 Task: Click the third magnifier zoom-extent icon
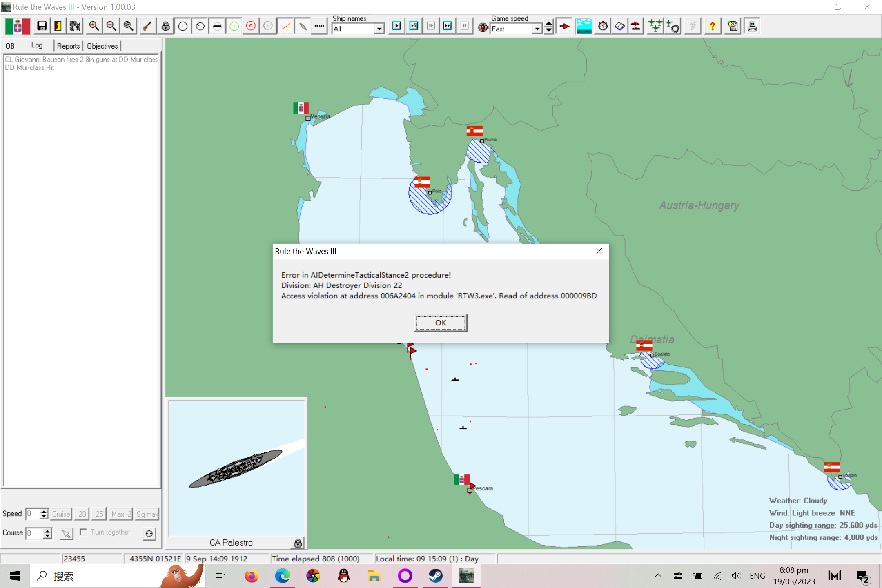128,27
